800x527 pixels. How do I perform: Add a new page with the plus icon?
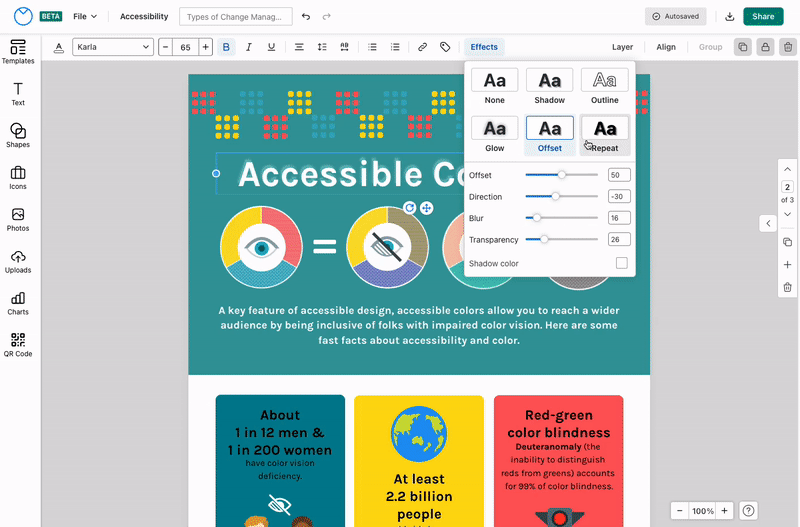[787, 264]
